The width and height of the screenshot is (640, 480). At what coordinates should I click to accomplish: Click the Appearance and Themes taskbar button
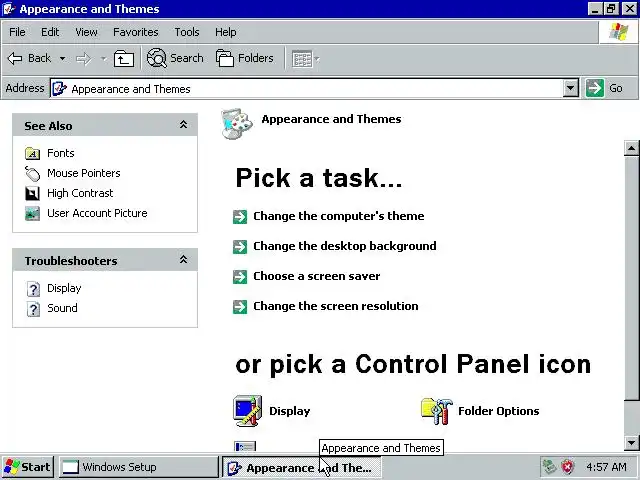302,468
